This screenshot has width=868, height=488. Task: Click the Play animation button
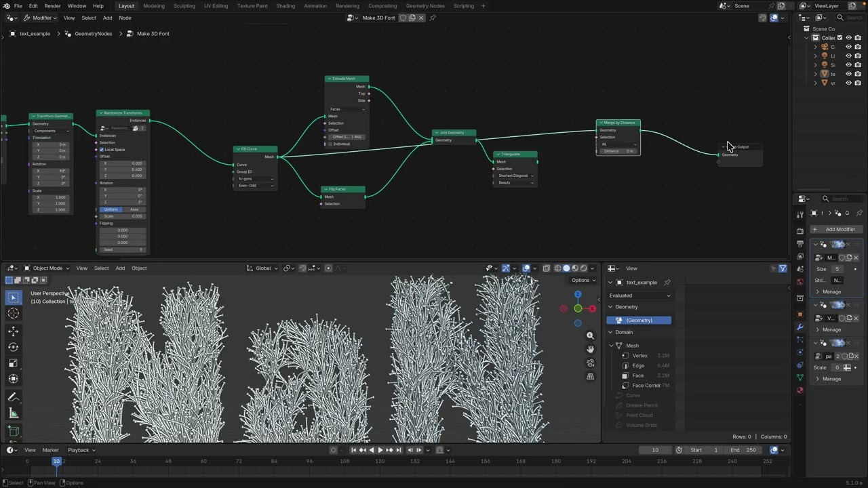coord(380,450)
